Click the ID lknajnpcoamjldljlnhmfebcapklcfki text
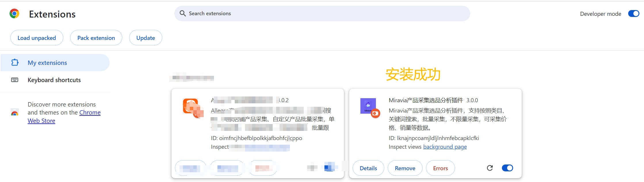Image resolution: width=644 pixels, height=182 pixels. coord(434,138)
